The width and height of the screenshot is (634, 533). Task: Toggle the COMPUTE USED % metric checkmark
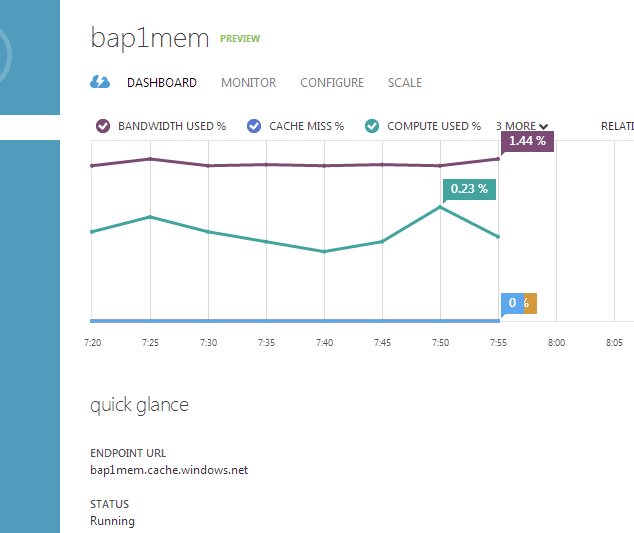pyautogui.click(x=372, y=126)
